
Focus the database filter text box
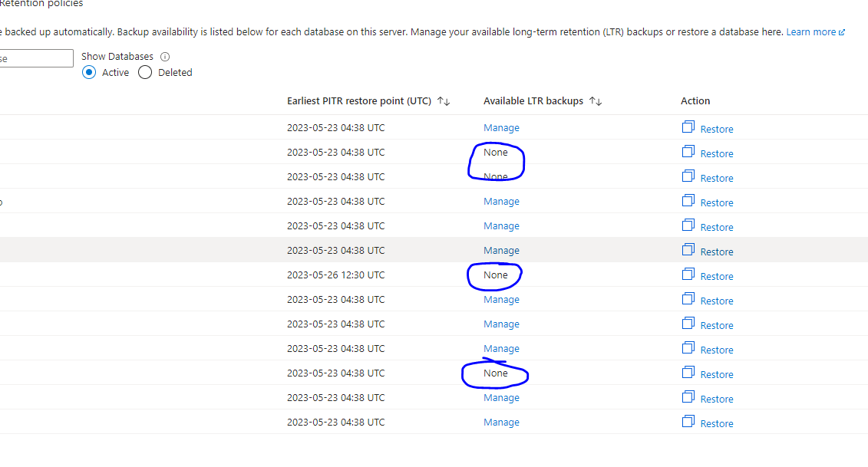tap(36, 58)
